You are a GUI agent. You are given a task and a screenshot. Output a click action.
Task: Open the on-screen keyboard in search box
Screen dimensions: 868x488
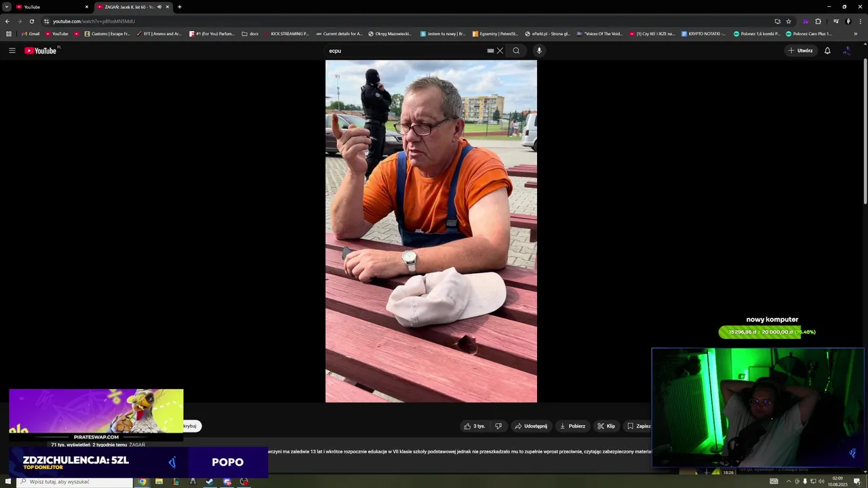point(490,51)
